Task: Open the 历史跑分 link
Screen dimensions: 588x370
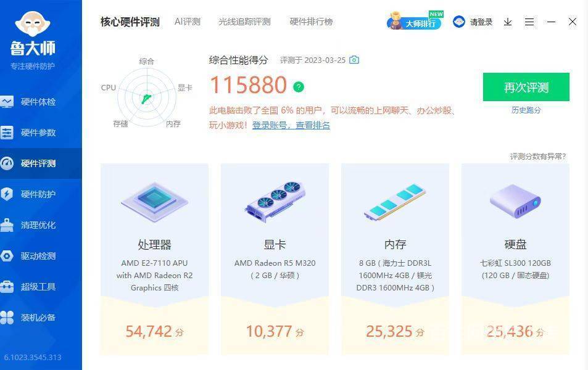Action: click(x=526, y=110)
